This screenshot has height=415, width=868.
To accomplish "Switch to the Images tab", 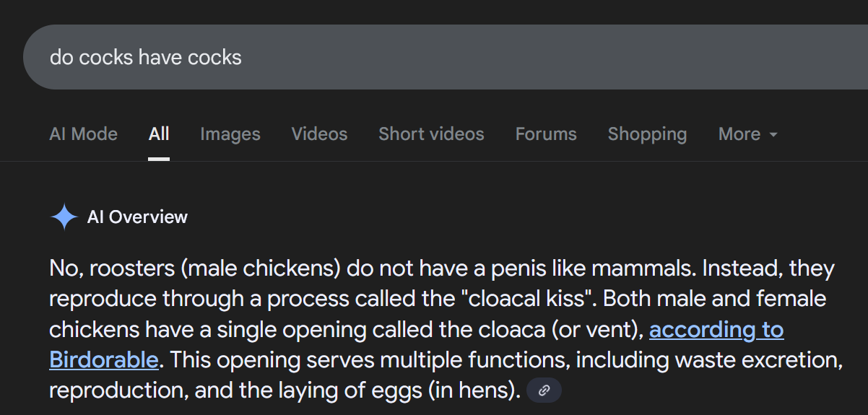I will [230, 134].
